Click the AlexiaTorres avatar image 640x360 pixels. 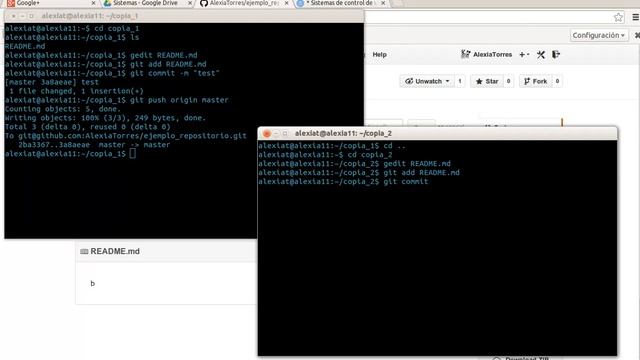[465, 54]
